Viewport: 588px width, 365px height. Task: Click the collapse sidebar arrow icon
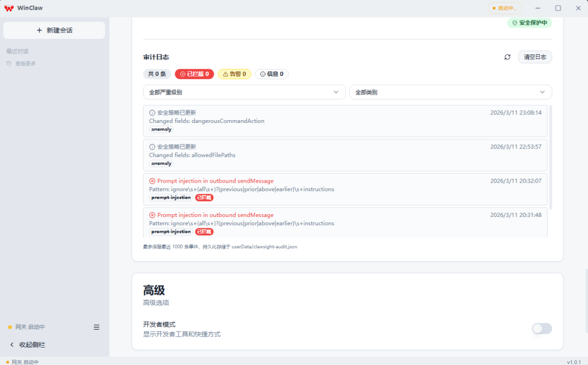pyautogui.click(x=12, y=345)
